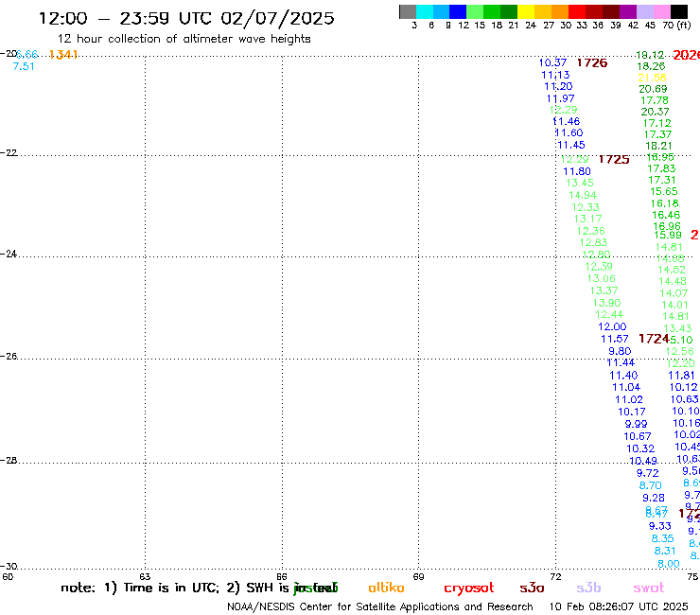Screen dimensions: 700x615
Task: Click the latitude axis label '-26'
Action: click(x=9, y=357)
